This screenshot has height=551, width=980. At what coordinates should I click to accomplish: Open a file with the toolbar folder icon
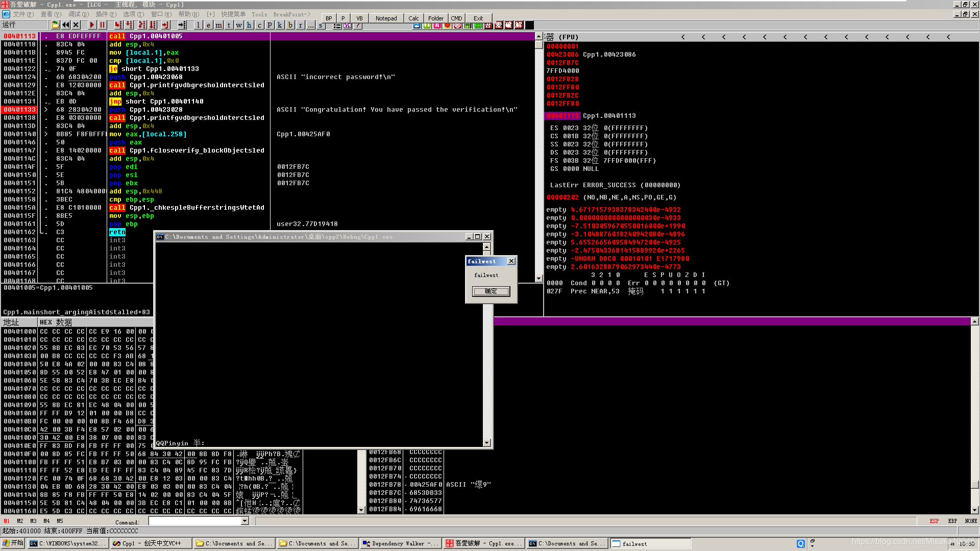click(55, 25)
